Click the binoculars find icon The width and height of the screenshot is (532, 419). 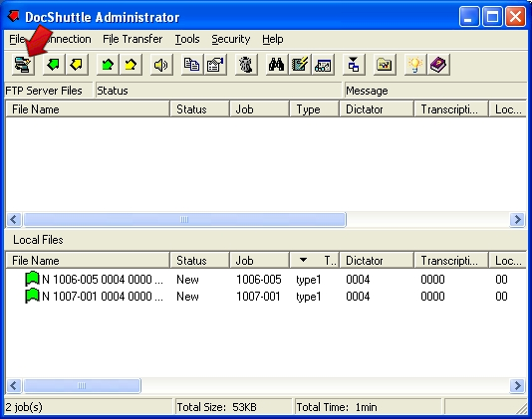(277, 65)
